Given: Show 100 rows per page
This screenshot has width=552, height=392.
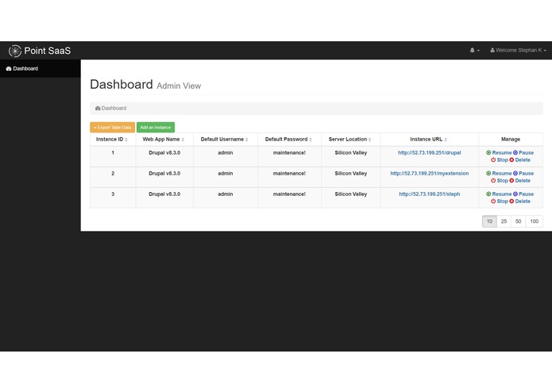Looking at the screenshot, I should pos(534,221).
